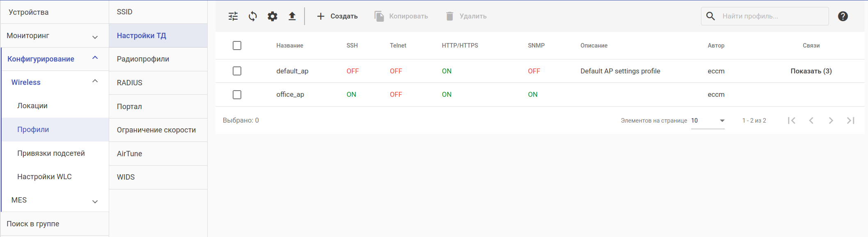Go to the next page arrow
The width and height of the screenshot is (868, 237).
point(831,121)
